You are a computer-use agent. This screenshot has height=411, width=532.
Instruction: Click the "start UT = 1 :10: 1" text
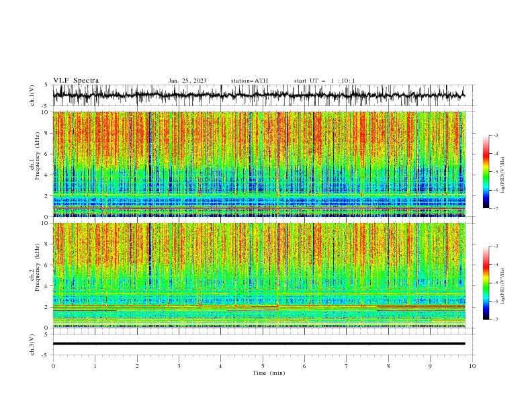point(324,81)
